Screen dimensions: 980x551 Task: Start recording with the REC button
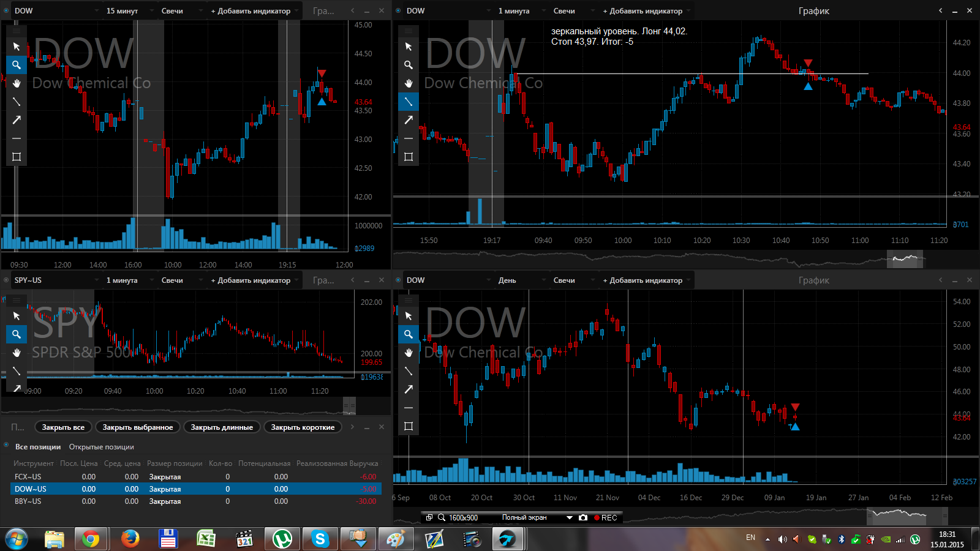606,518
